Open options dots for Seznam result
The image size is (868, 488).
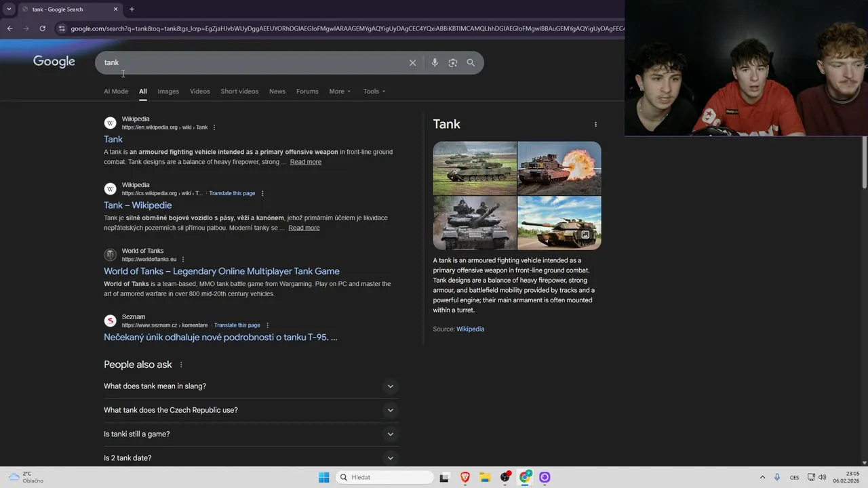click(267, 325)
